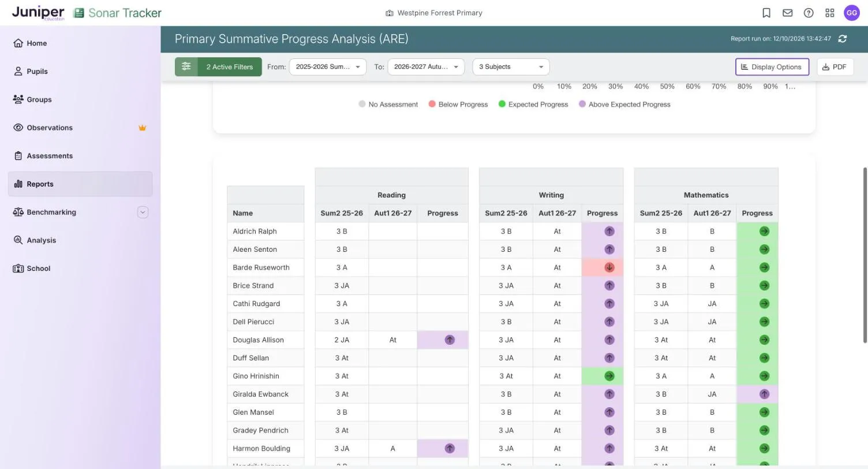Click the page vertical scrollbar
868x469 pixels.
(x=865, y=254)
